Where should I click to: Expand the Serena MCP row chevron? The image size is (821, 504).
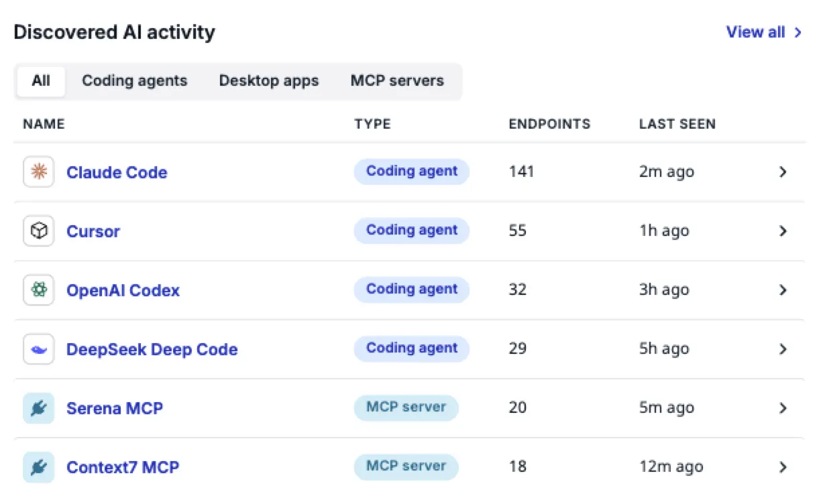783,408
